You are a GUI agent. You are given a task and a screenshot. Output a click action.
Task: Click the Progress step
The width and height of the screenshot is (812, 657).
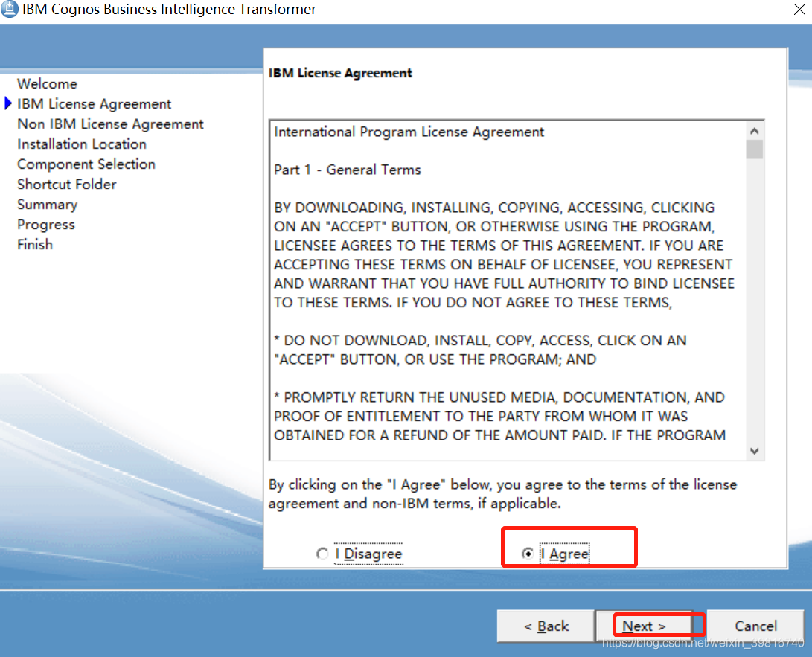tap(46, 225)
